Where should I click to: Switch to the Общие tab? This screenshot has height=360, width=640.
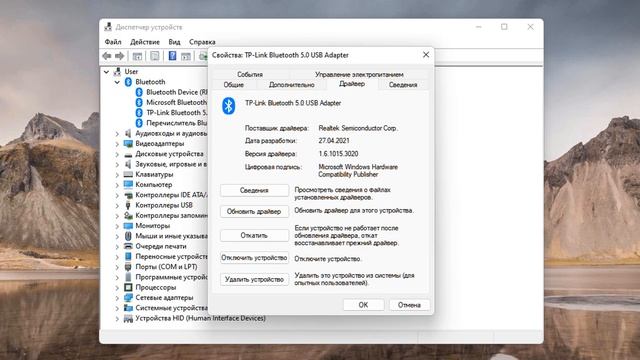(x=234, y=84)
